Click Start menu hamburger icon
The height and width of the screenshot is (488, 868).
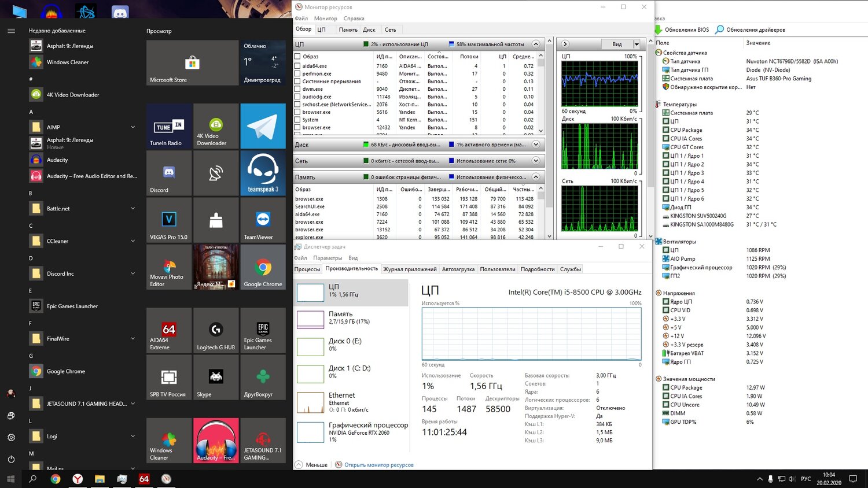click(11, 31)
